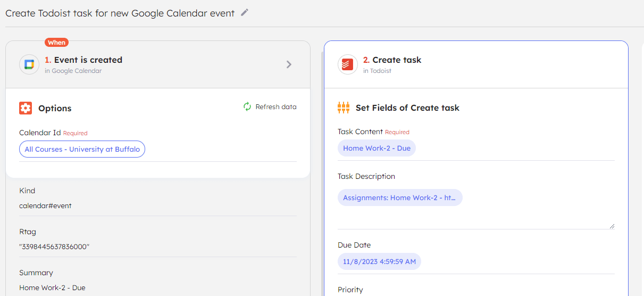Click the Options heading text
Screen dimensions: 644x296
(x=55, y=108)
